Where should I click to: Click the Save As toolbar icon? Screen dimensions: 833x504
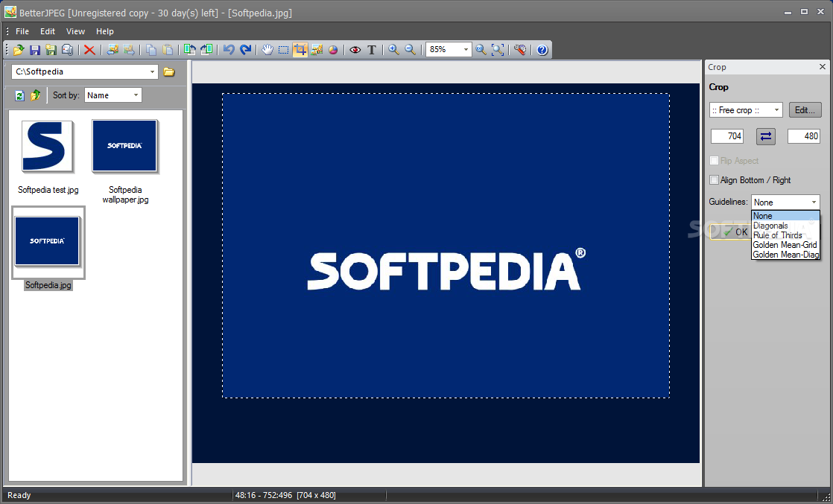tap(51, 50)
